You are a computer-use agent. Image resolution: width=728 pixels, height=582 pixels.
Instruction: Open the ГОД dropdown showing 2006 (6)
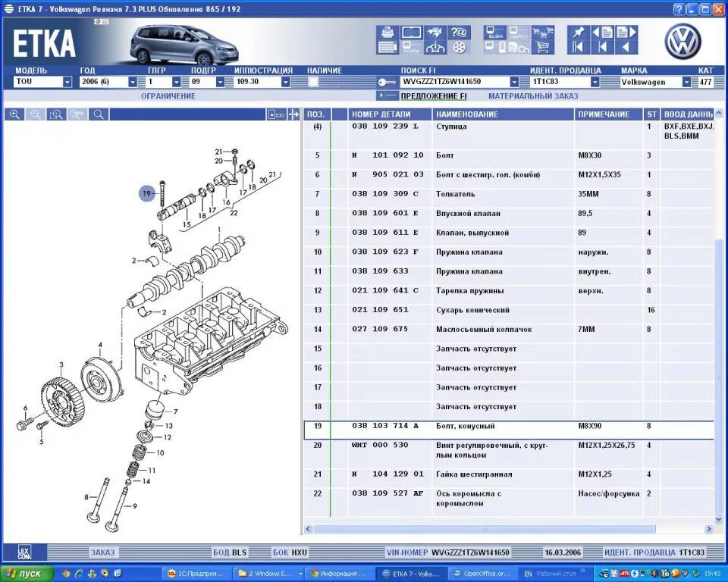pos(133,82)
